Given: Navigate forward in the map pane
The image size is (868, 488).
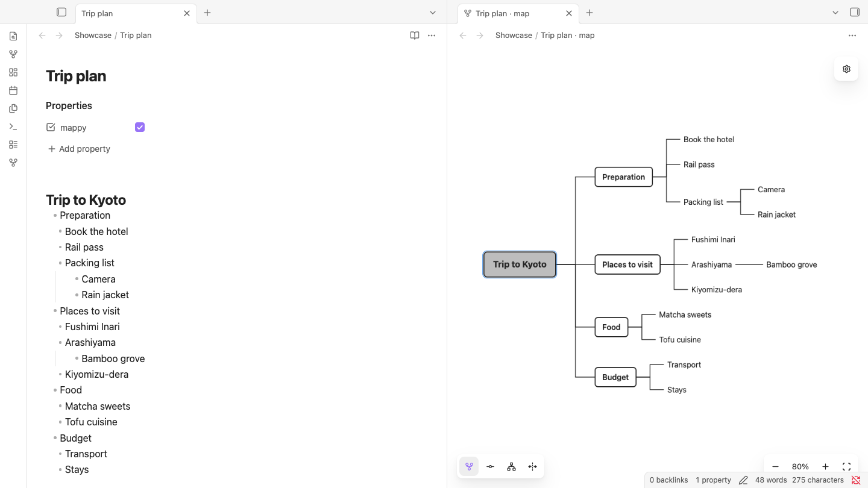Looking at the screenshot, I should click(x=480, y=36).
